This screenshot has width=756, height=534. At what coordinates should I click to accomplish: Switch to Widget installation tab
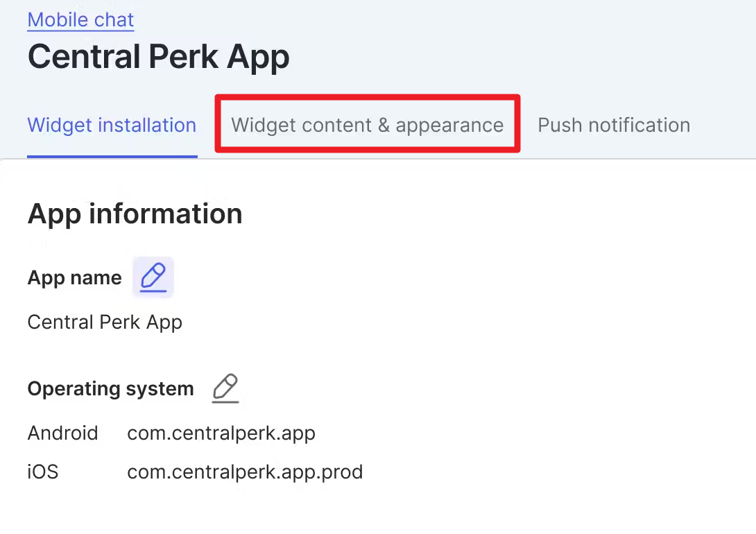pyautogui.click(x=112, y=126)
